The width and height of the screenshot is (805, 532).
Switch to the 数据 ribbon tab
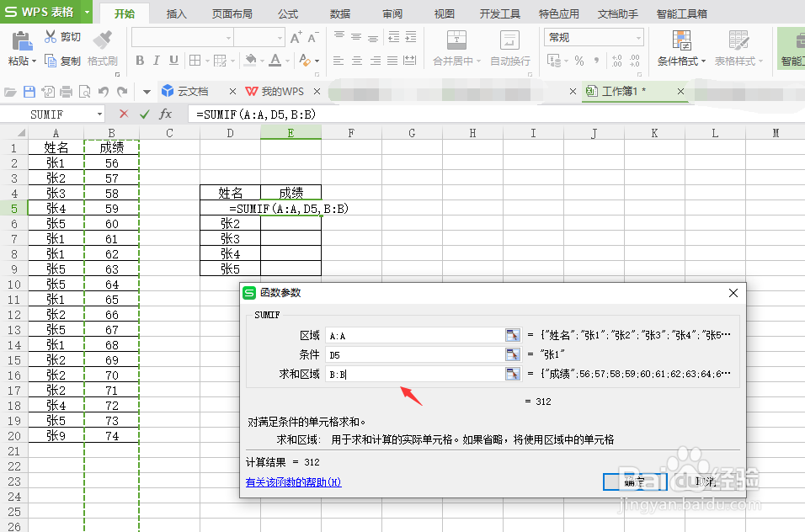[339, 13]
